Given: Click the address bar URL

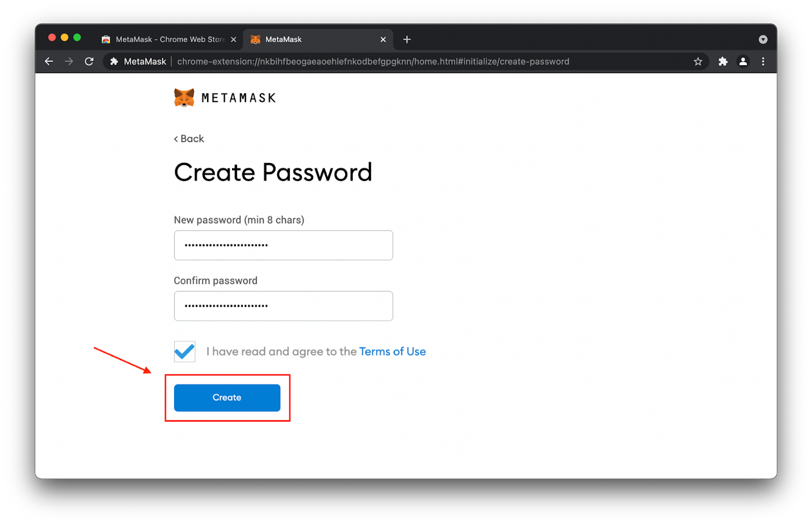Looking at the screenshot, I should coord(373,61).
